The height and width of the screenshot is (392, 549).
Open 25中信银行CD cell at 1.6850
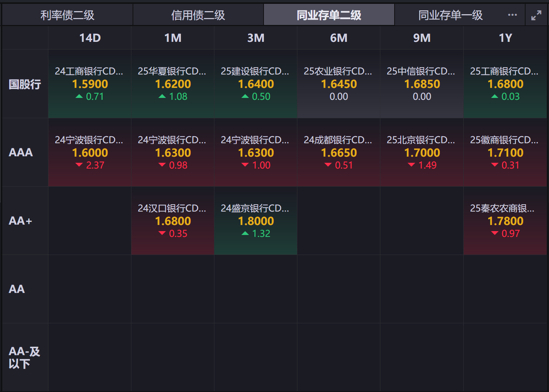[x=422, y=84]
